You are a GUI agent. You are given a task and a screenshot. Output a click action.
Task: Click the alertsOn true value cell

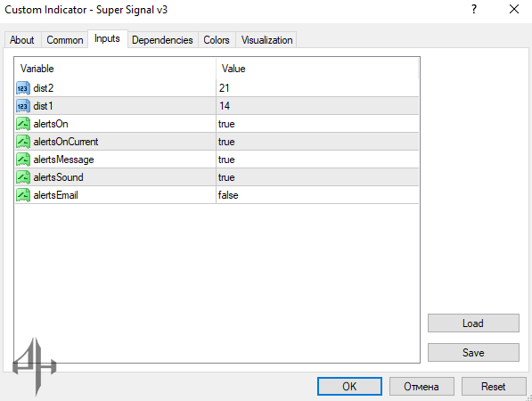[x=317, y=124]
